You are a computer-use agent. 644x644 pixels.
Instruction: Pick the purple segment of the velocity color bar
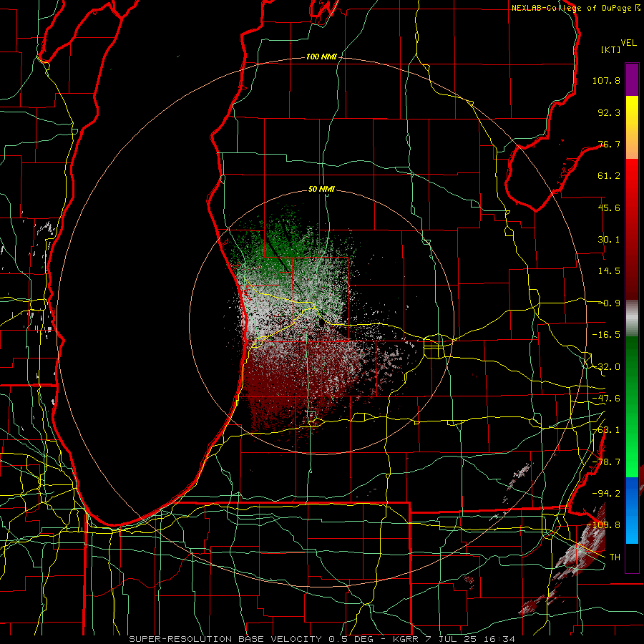coord(632,79)
